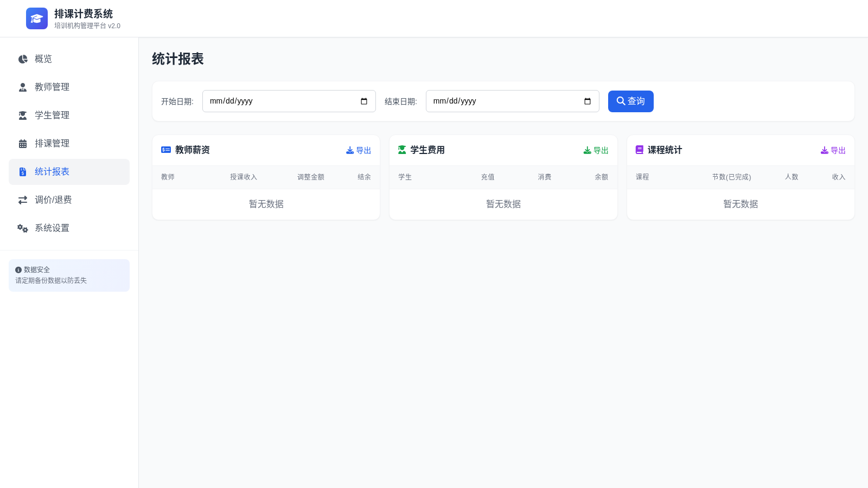
Task: Click 暂无数据 in 学生费用 card
Action: coord(503,204)
